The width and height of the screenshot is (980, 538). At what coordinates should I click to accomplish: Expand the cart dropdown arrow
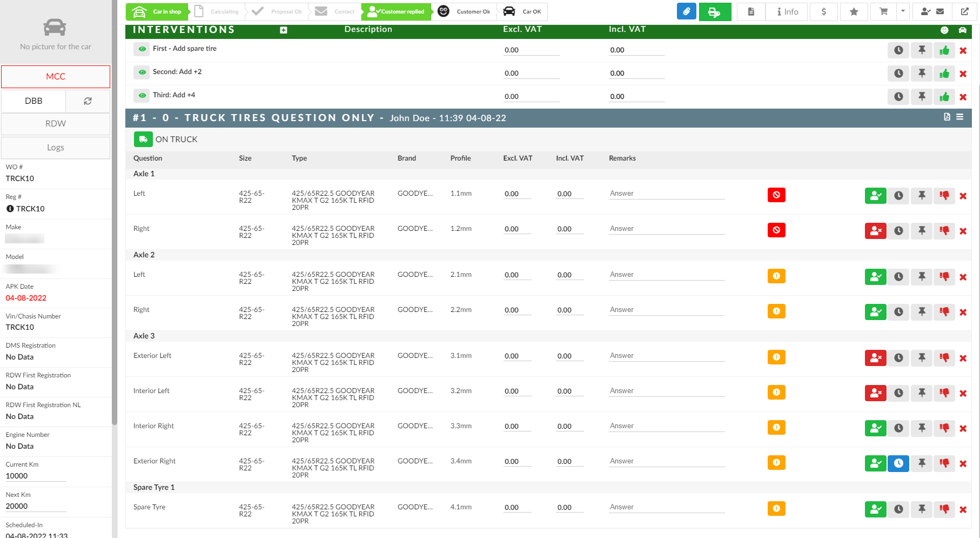click(x=903, y=11)
